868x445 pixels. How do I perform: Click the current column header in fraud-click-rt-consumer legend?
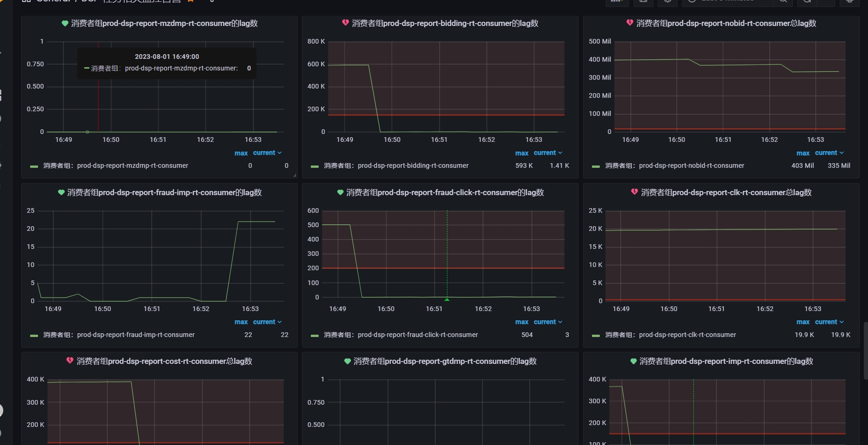pos(548,322)
